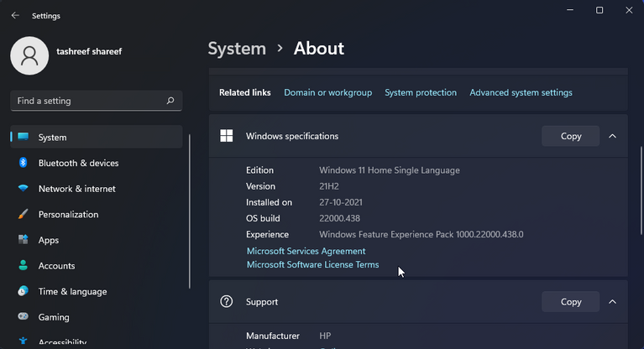Select Gaming in the sidebar
The image size is (644, 349).
click(x=54, y=318)
